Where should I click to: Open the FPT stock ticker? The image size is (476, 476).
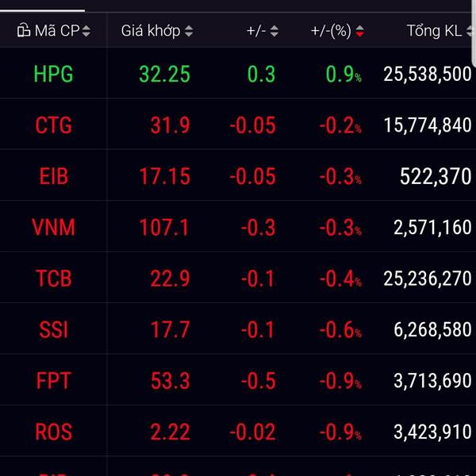tap(53, 381)
